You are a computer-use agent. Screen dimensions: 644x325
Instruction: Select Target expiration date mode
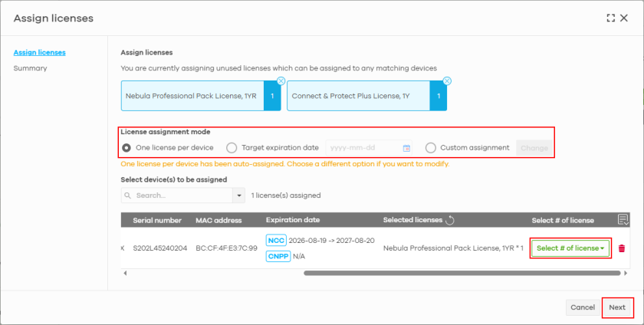click(x=232, y=148)
